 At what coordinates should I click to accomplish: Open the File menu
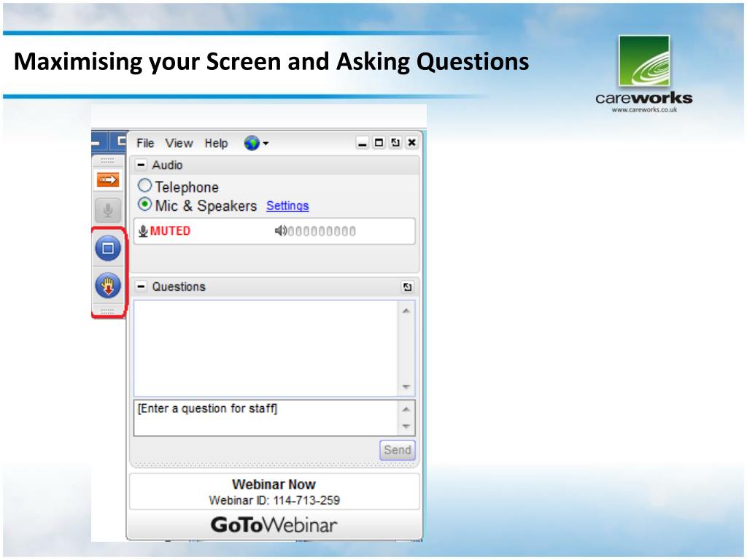click(x=145, y=143)
